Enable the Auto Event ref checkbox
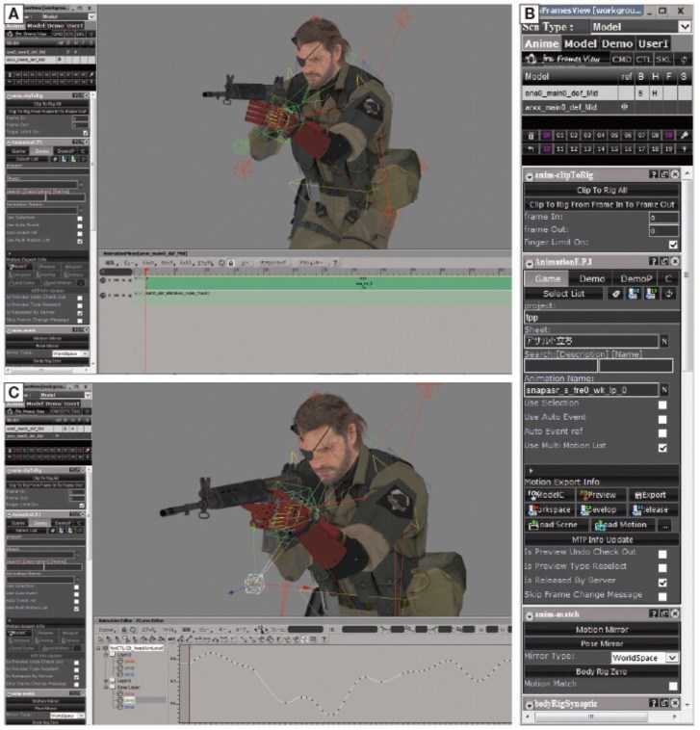 coord(662,433)
